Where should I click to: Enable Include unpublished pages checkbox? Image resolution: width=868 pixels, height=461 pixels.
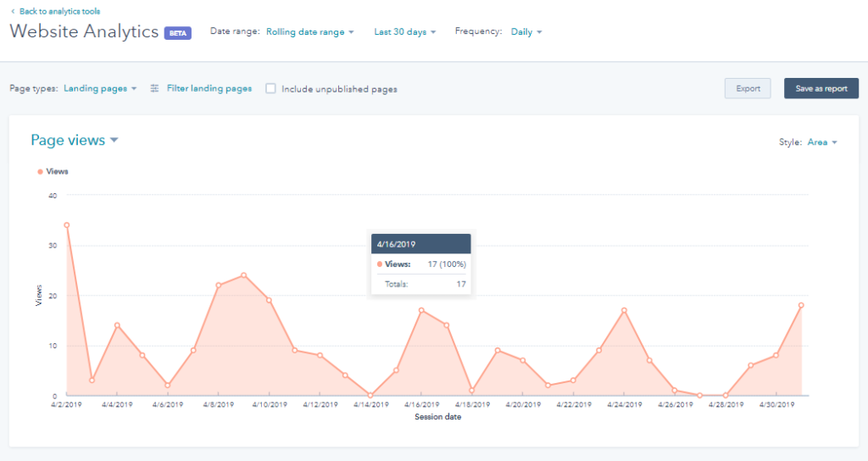click(270, 88)
